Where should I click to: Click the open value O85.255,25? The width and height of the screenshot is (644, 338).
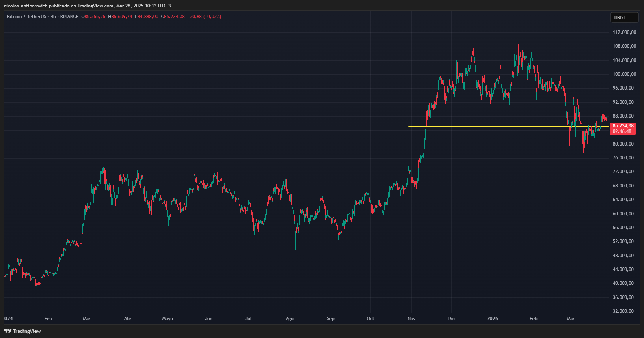click(93, 17)
